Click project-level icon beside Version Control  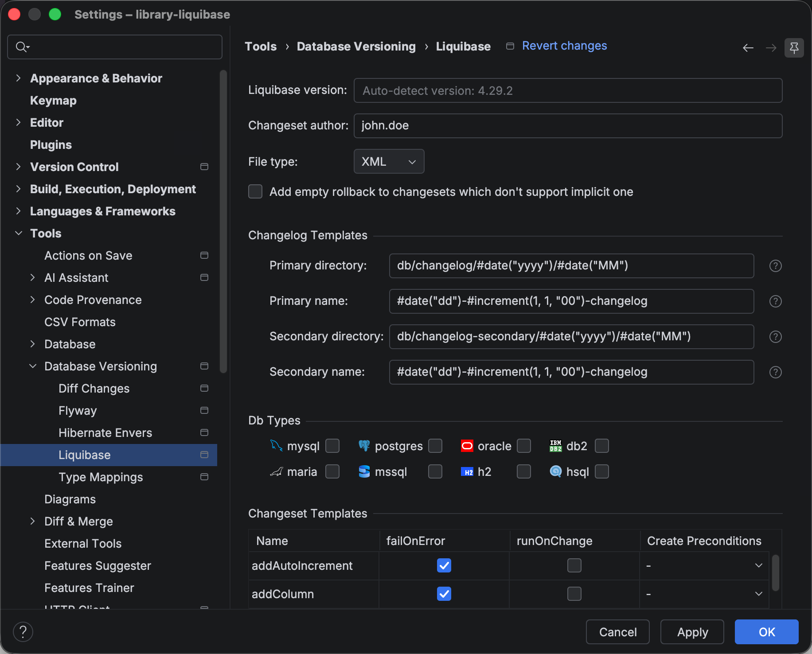coord(204,167)
